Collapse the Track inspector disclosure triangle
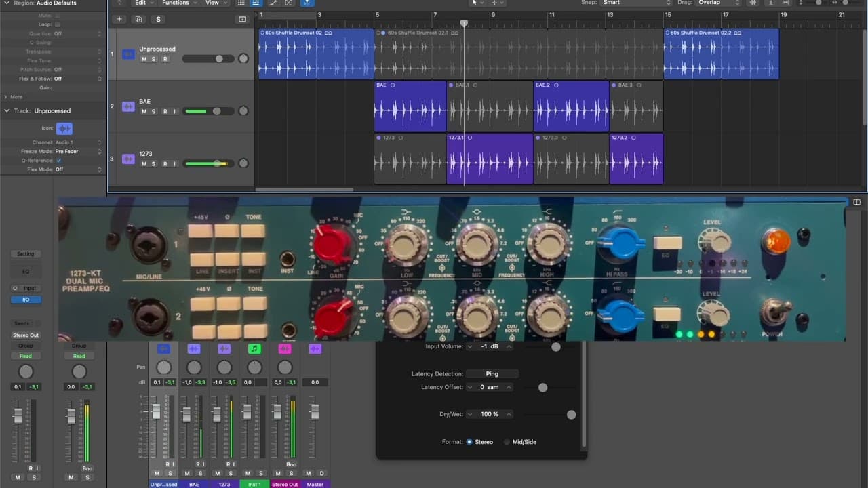 pos(7,110)
